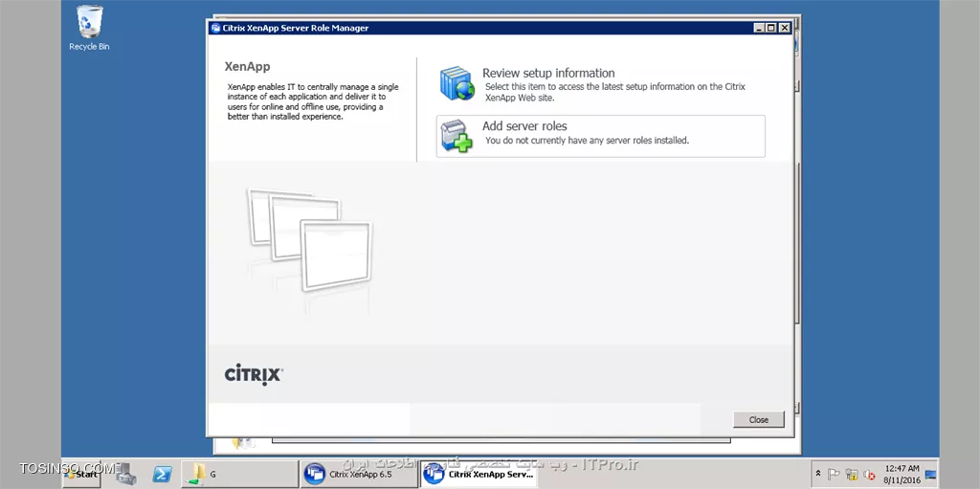
Task: Click the network tray icon
Action: pos(851,474)
